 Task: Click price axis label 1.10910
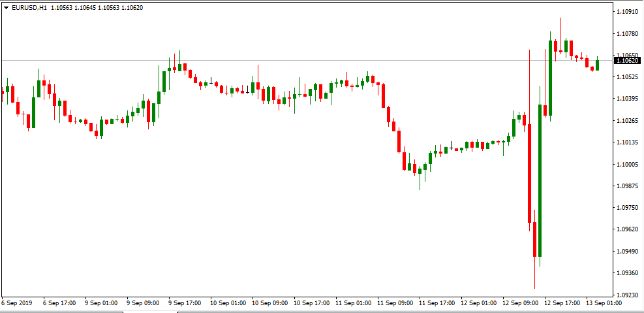[627, 12]
